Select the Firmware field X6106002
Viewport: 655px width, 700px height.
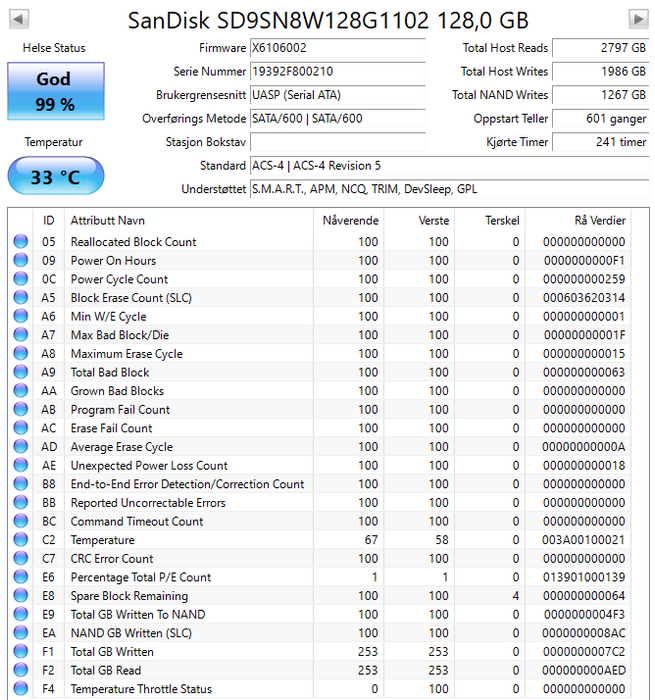[x=338, y=48]
